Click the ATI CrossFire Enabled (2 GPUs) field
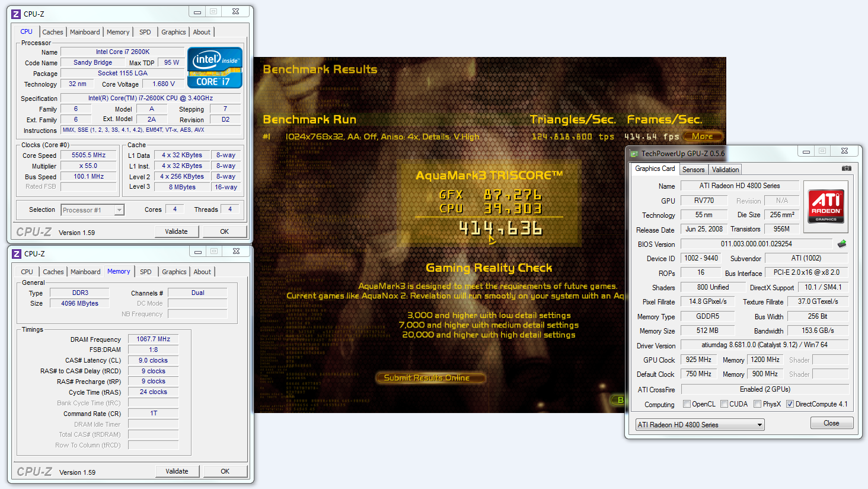868x489 pixels. tap(765, 389)
